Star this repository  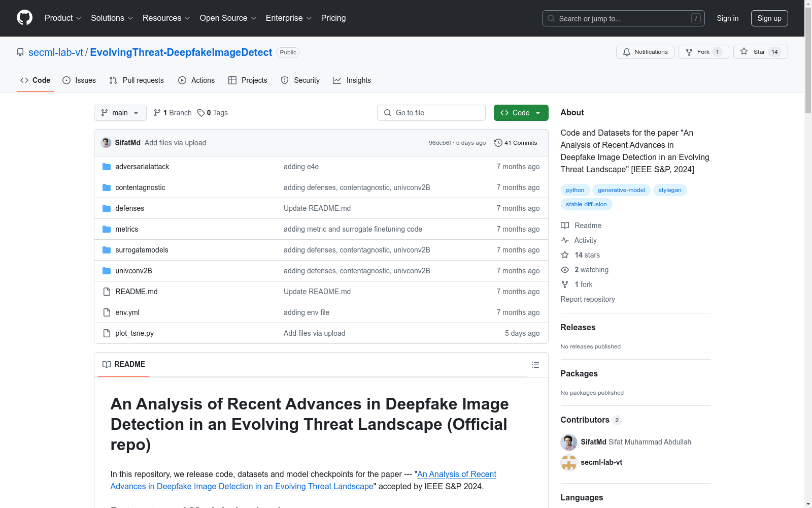coord(760,52)
